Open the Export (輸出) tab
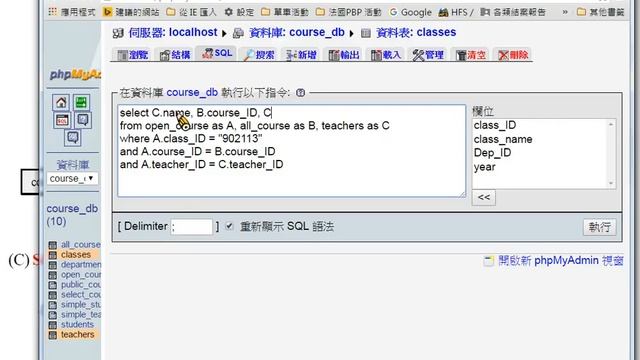Viewport: 640px width, 360px height. (x=344, y=55)
